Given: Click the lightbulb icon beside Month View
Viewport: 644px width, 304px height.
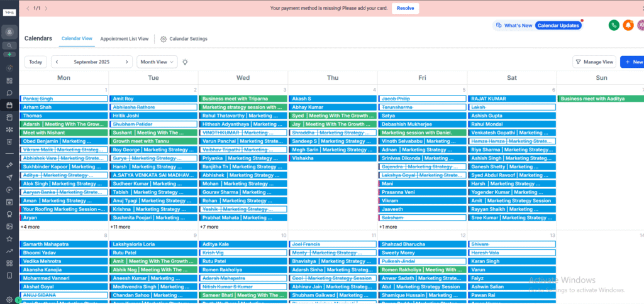Looking at the screenshot, I should point(185,62).
